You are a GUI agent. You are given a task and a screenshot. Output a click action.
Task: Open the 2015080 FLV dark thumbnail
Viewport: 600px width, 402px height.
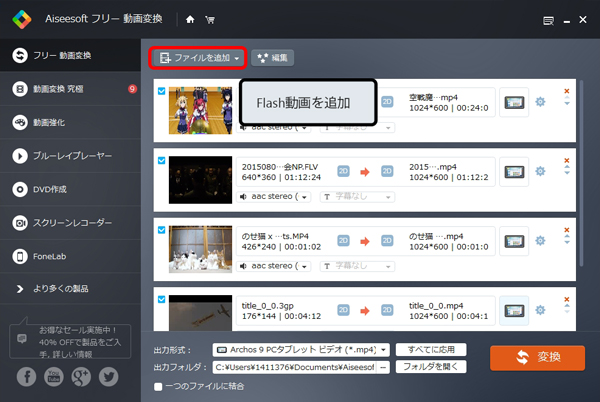(201, 180)
